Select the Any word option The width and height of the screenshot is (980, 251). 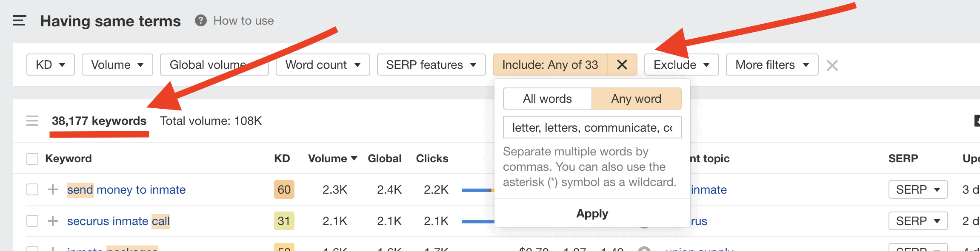point(637,99)
